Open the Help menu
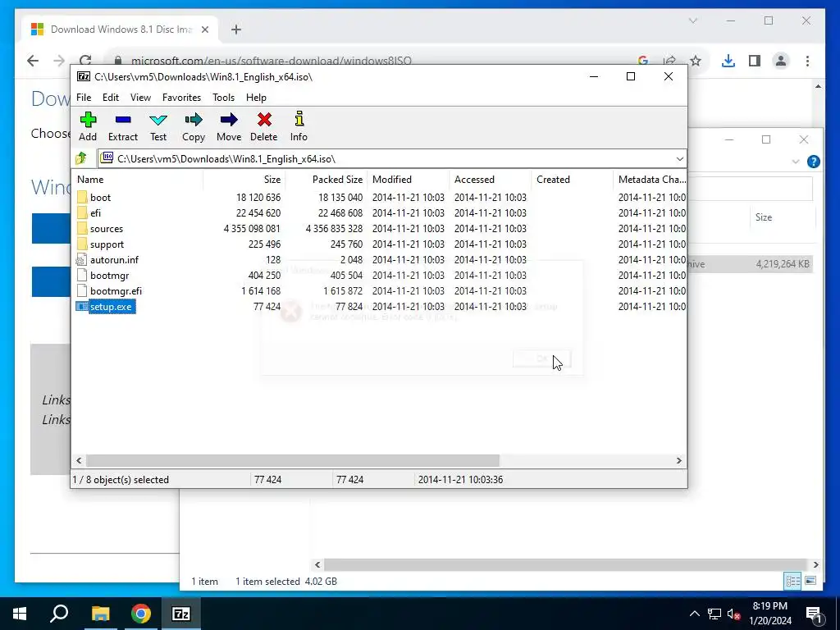 click(x=256, y=98)
